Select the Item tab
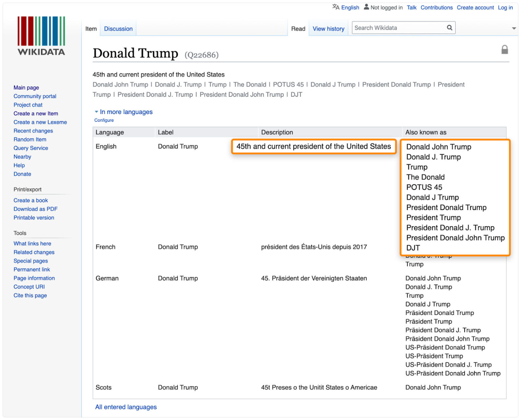This screenshot has width=521, height=420. 91,29
